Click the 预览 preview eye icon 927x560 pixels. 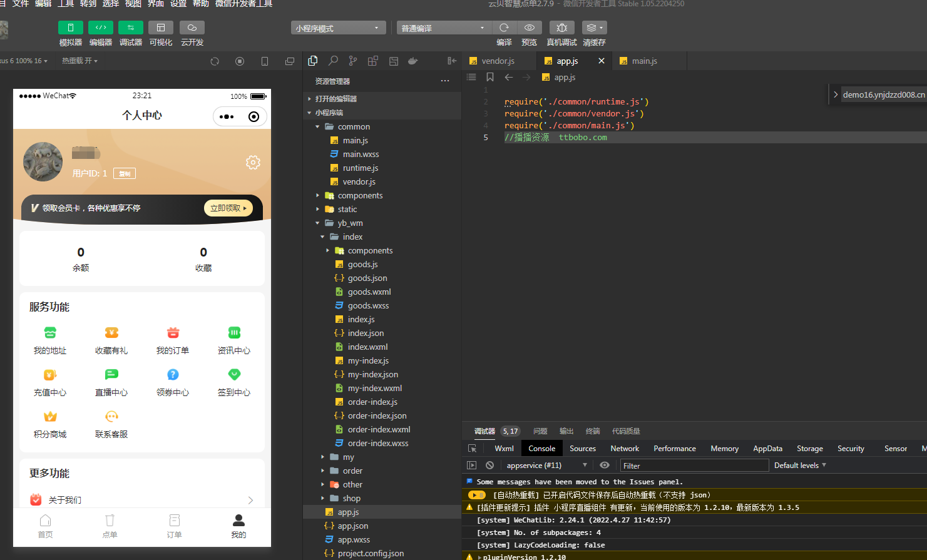[x=530, y=28]
